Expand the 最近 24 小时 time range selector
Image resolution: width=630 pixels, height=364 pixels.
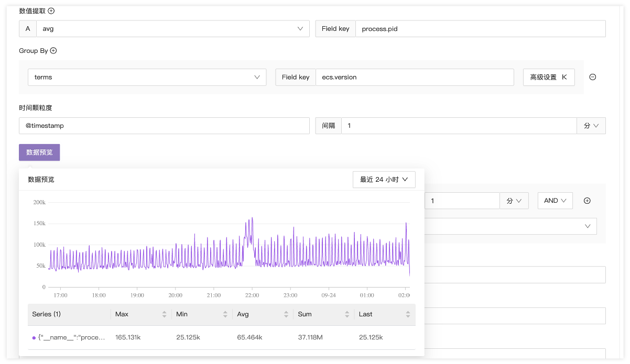pyautogui.click(x=384, y=180)
